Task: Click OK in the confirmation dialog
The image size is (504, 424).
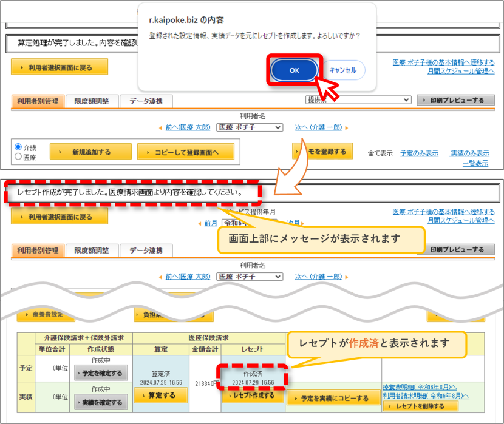Action: (294, 70)
